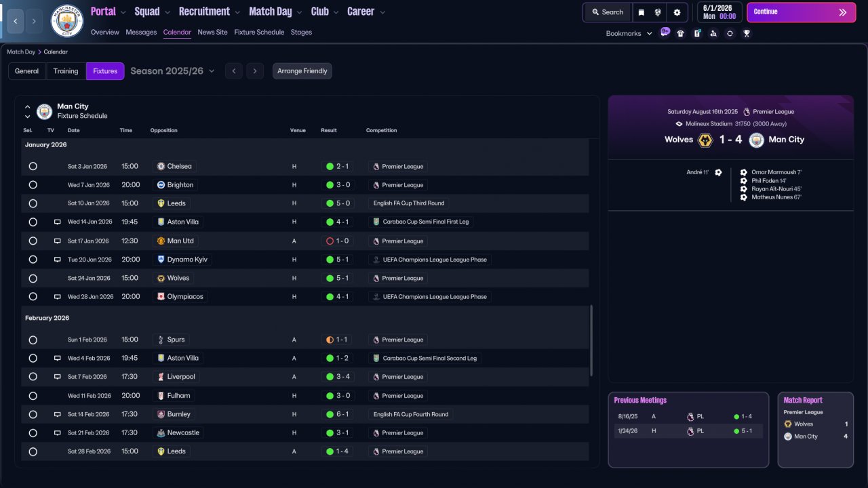868x488 pixels.
Task: Select the Brighton fixture radio button
Action: 33,185
